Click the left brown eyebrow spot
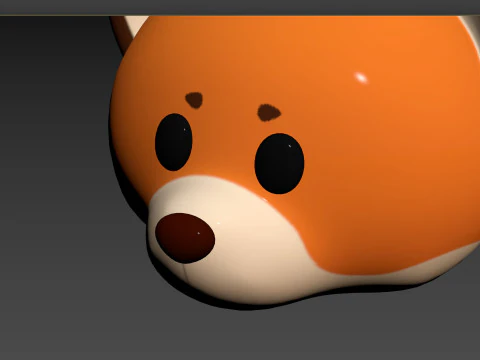This screenshot has width=480, height=360. click(x=194, y=100)
